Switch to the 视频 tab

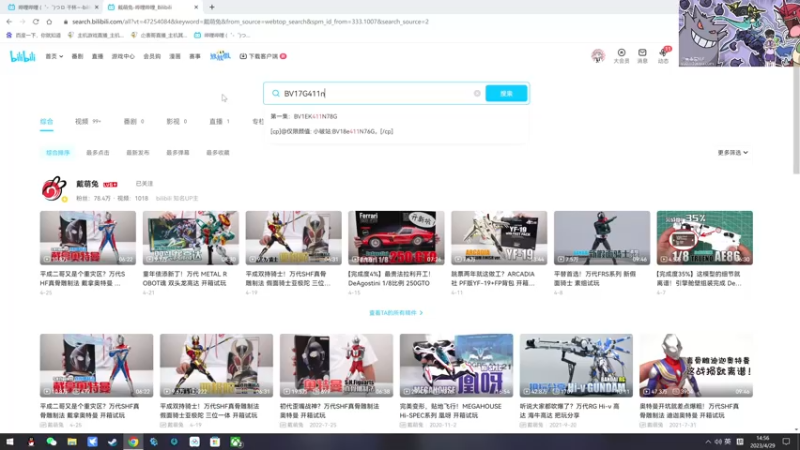point(88,121)
